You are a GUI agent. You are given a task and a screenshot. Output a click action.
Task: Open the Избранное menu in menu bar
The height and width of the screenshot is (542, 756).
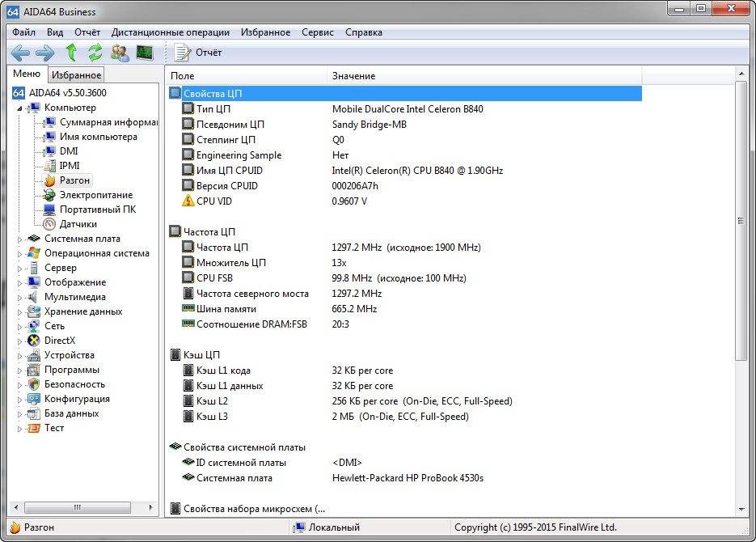tap(266, 32)
